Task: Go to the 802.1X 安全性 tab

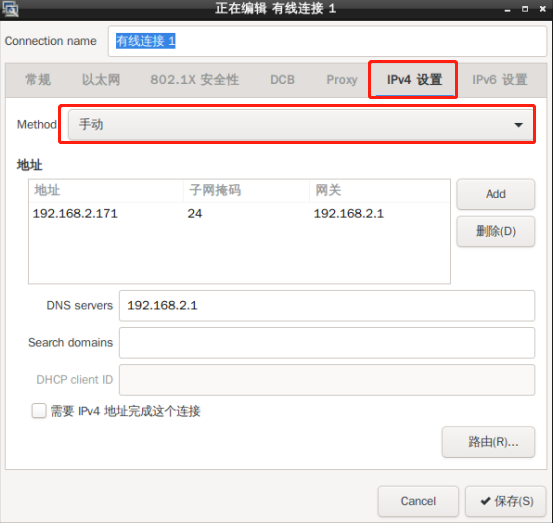Action: (195, 80)
